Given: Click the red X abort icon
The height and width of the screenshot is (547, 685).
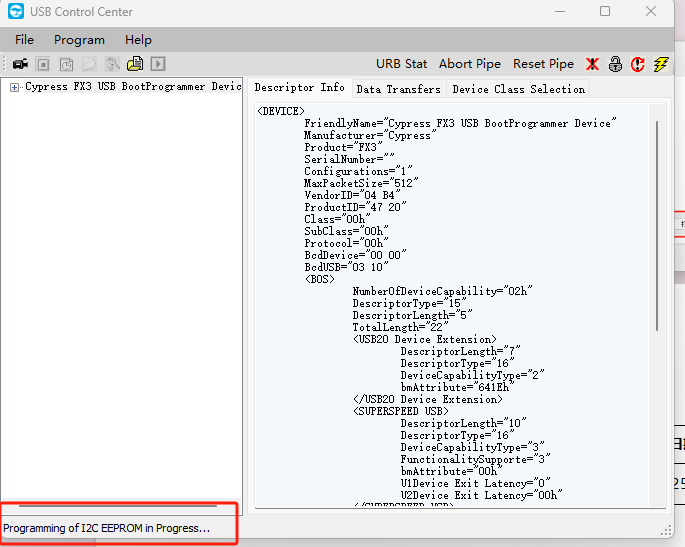Looking at the screenshot, I should (592, 64).
